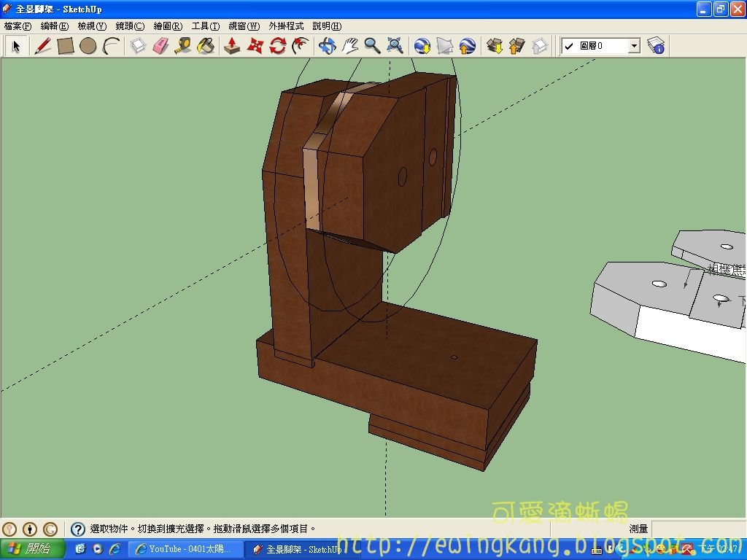The image size is (747, 560).
Task: Open the 視窗(W) menu
Action: coord(244,26)
